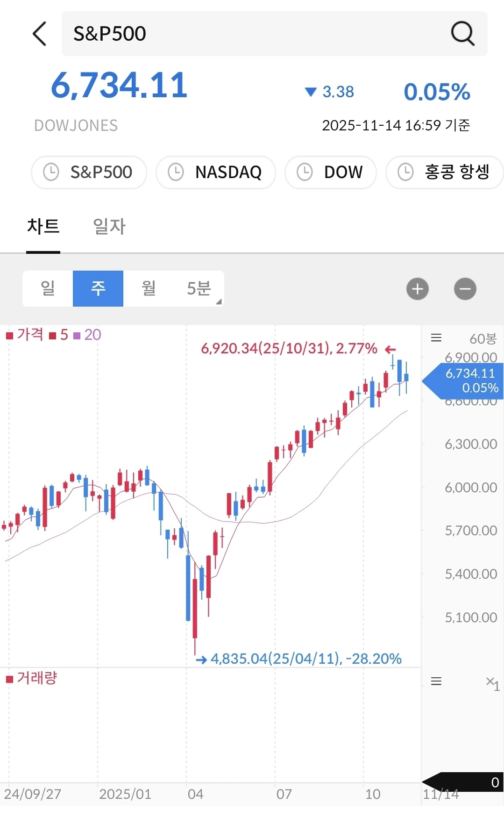Zoom out chart with minus icon
This screenshot has height=818, width=504.
(x=465, y=289)
